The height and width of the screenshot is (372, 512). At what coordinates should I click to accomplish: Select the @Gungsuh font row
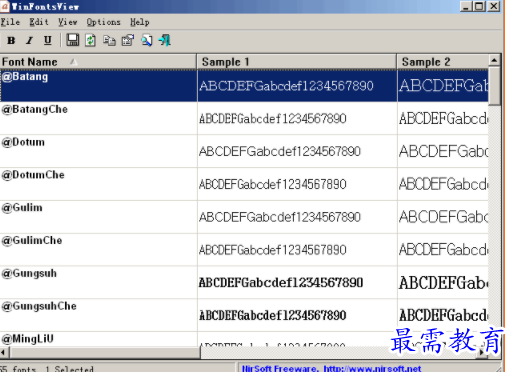(x=244, y=282)
